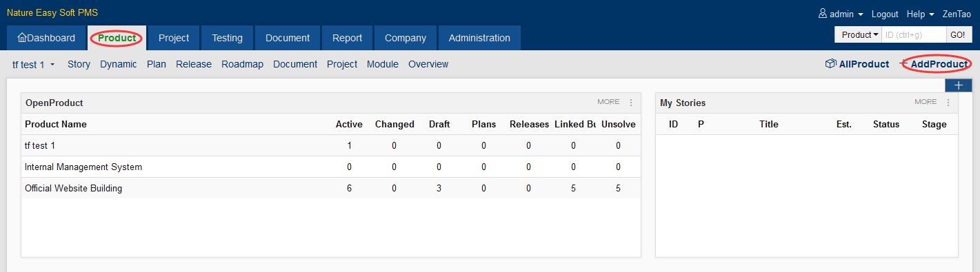Open the Product search type dropdown
Screen dimensions: 980x272
click(858, 34)
